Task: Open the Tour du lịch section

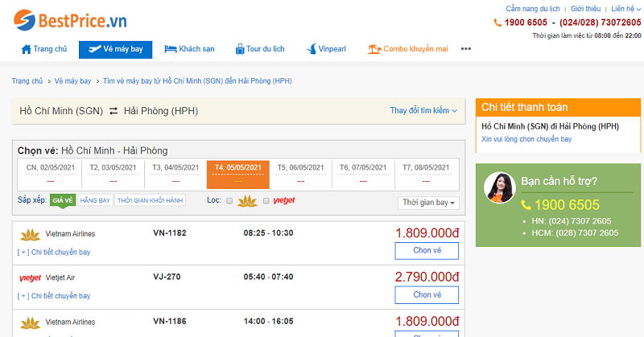Action: click(260, 49)
